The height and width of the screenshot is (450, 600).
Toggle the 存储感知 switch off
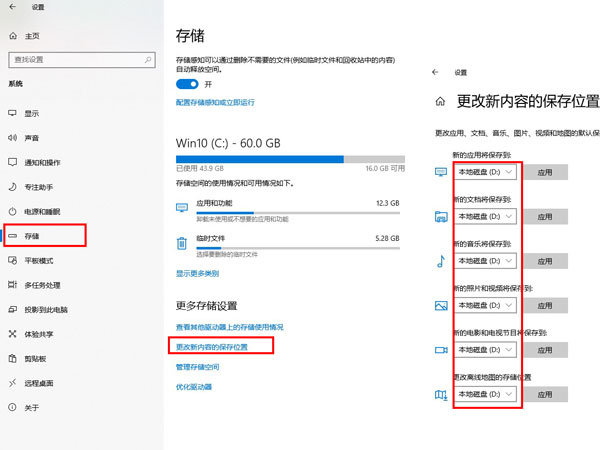click(187, 84)
